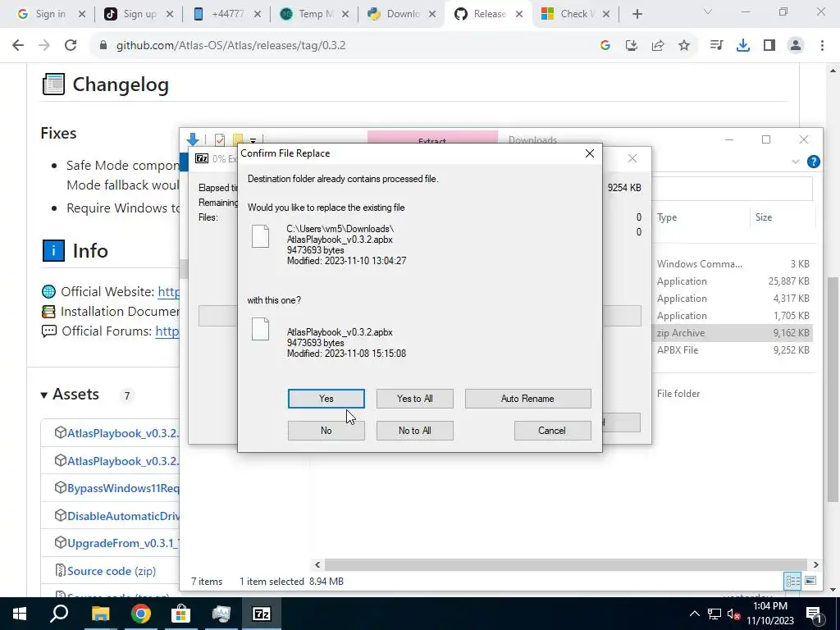Close the Confirm File Replace dialog
Viewport: 840px width, 630px height.
coord(589,153)
